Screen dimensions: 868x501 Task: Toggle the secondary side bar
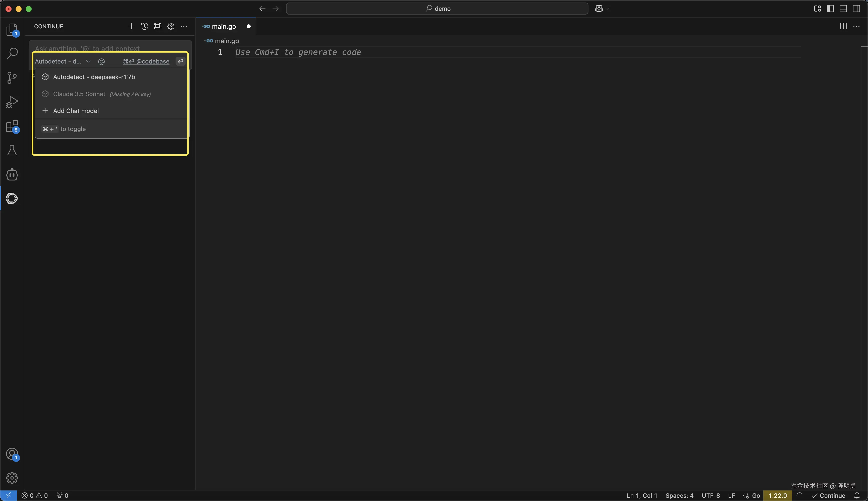coord(856,9)
